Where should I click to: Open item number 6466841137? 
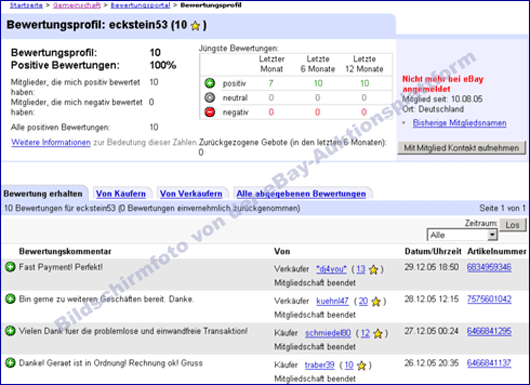(x=489, y=363)
